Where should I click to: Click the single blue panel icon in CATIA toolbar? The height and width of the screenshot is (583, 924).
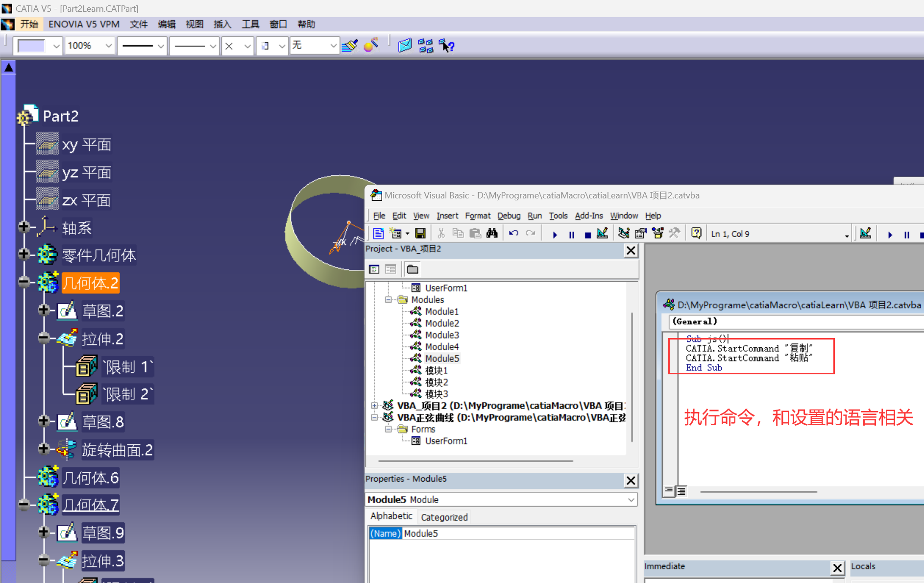pos(405,46)
